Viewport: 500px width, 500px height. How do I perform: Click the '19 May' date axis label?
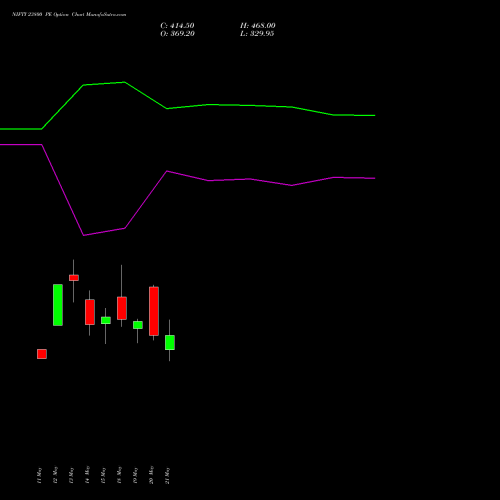point(135,475)
